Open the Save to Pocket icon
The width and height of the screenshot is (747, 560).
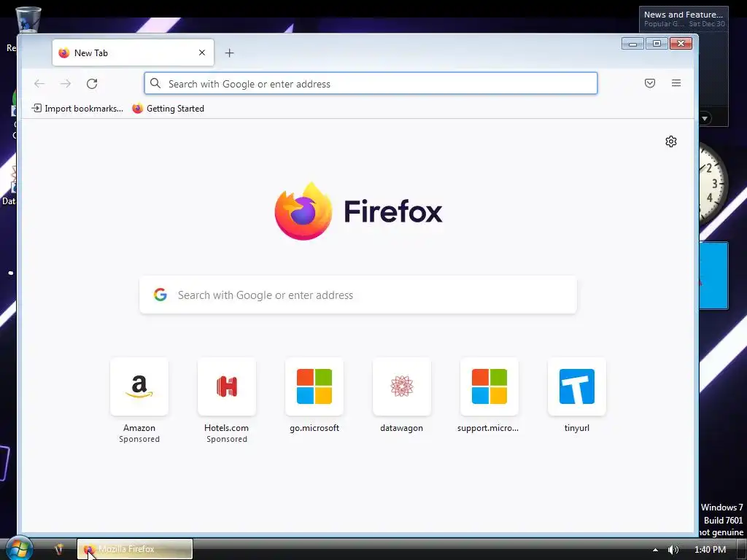[x=650, y=83]
